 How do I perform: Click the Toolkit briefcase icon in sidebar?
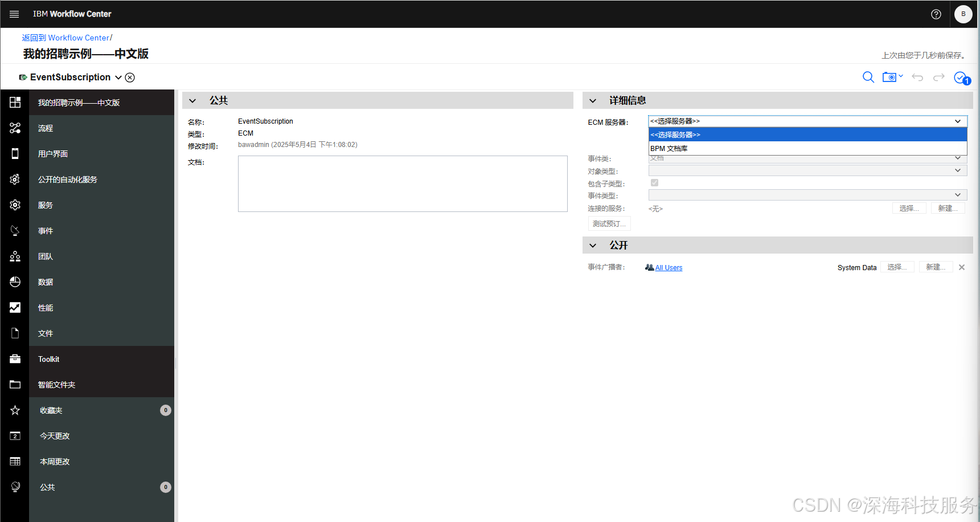[x=15, y=359]
